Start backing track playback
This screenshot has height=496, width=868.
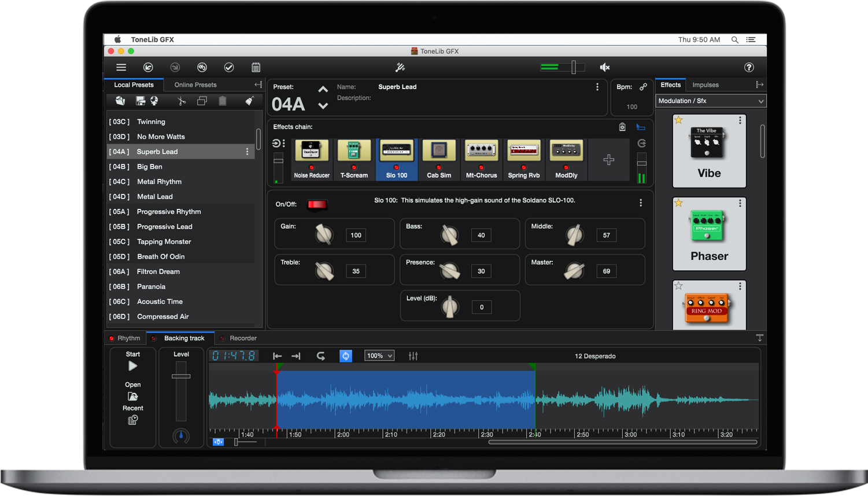pyautogui.click(x=132, y=366)
